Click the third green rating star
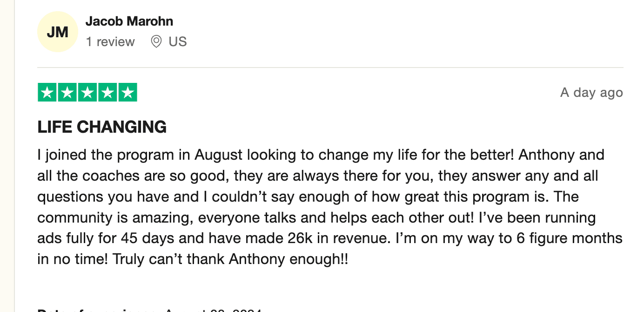644x312 pixels. (87, 92)
